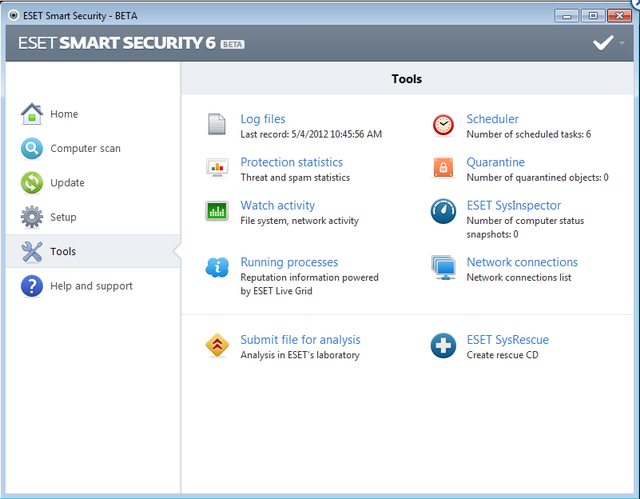Click the red Scheduler clock icon
Screen dimensions: 640x499
point(443,124)
